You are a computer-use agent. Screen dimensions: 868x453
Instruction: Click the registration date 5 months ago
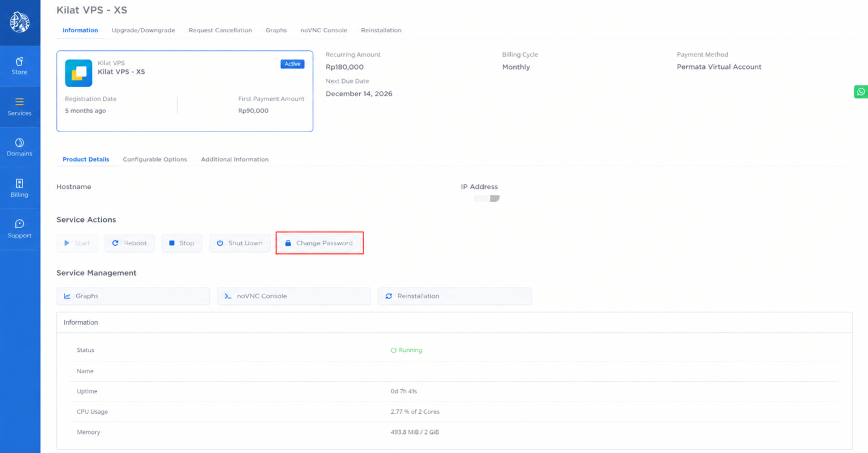point(85,110)
